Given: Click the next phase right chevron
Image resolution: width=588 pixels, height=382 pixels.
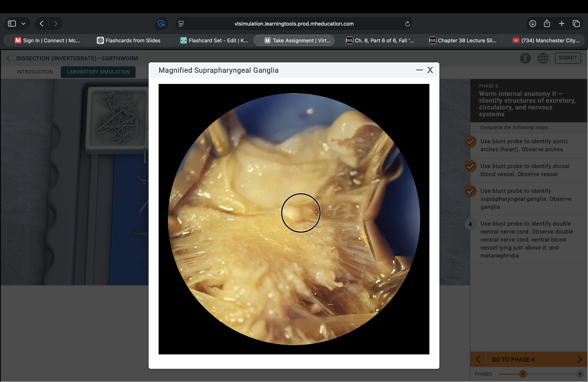Looking at the screenshot, I should (580, 359).
